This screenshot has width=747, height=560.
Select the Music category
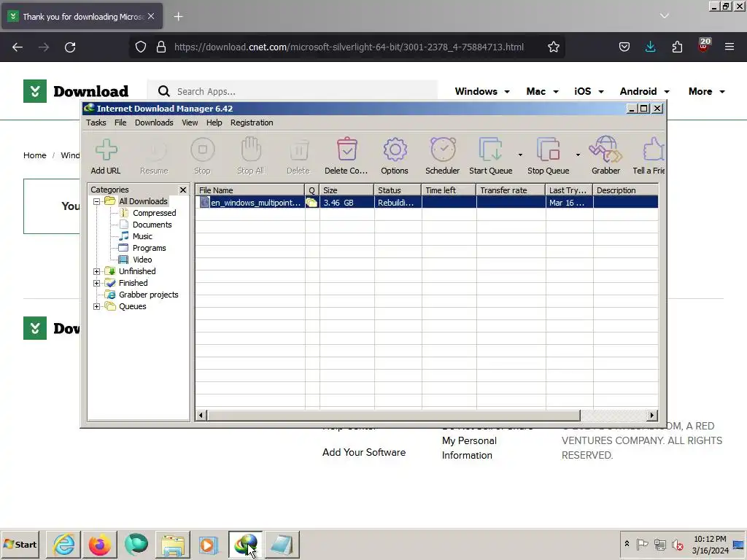[142, 236]
